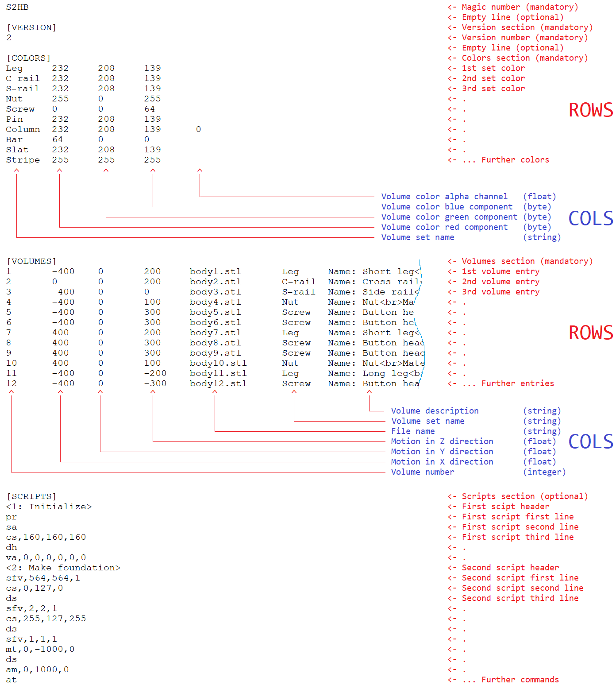The width and height of the screenshot is (616, 693).
Task: Click the Volume color green component label
Action: point(449,217)
